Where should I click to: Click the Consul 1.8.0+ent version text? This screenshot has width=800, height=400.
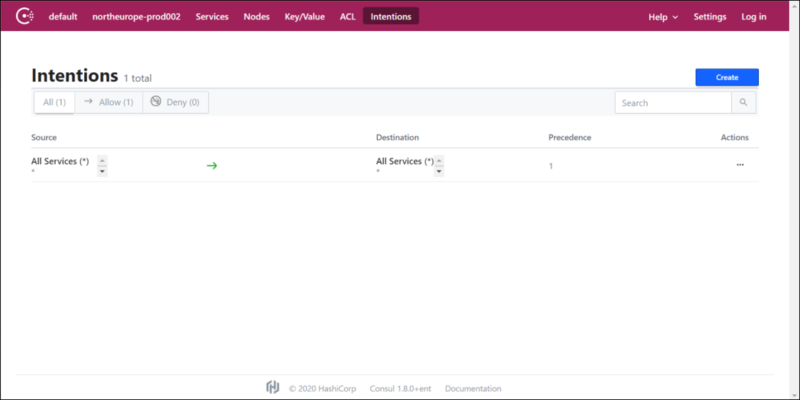pyautogui.click(x=401, y=389)
